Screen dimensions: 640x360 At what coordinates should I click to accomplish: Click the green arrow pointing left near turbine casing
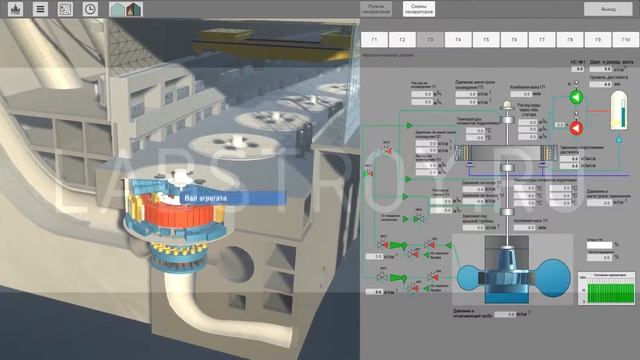[x=448, y=245]
